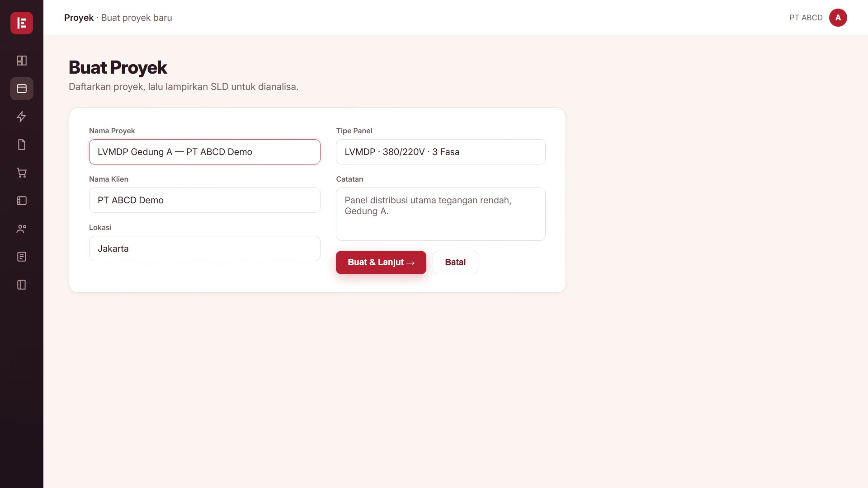Viewport: 868px width, 488px height.
Task: Click the Buat & Lanjut button
Action: click(x=381, y=263)
